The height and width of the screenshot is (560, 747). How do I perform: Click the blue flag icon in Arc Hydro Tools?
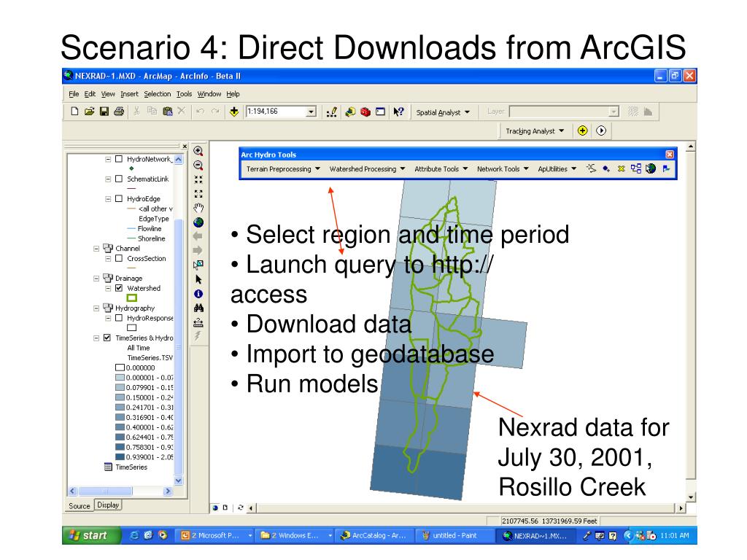click(x=666, y=168)
